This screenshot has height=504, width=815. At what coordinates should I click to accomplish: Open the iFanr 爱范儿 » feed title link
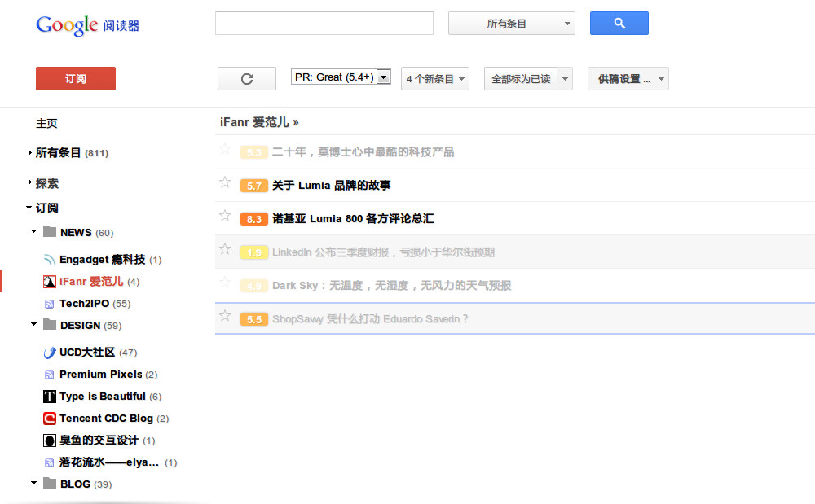pos(259,122)
